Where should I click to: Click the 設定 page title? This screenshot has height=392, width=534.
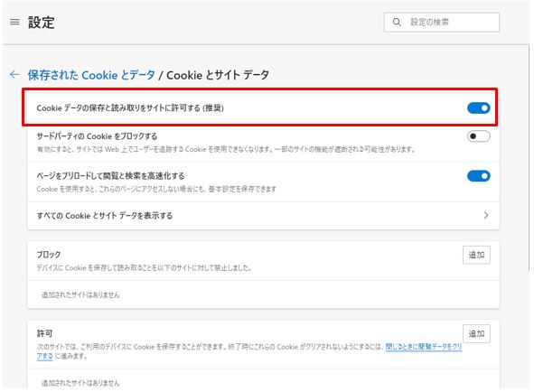[42, 23]
